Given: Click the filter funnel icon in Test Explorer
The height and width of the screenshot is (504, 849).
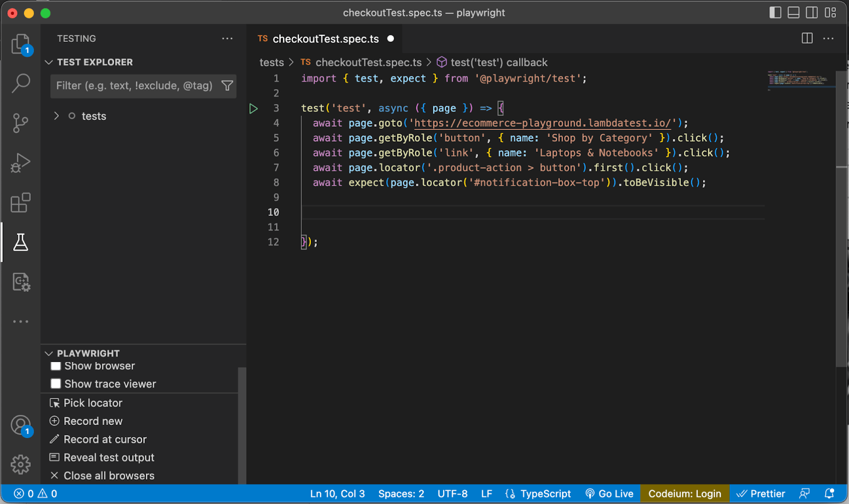Looking at the screenshot, I should [227, 86].
